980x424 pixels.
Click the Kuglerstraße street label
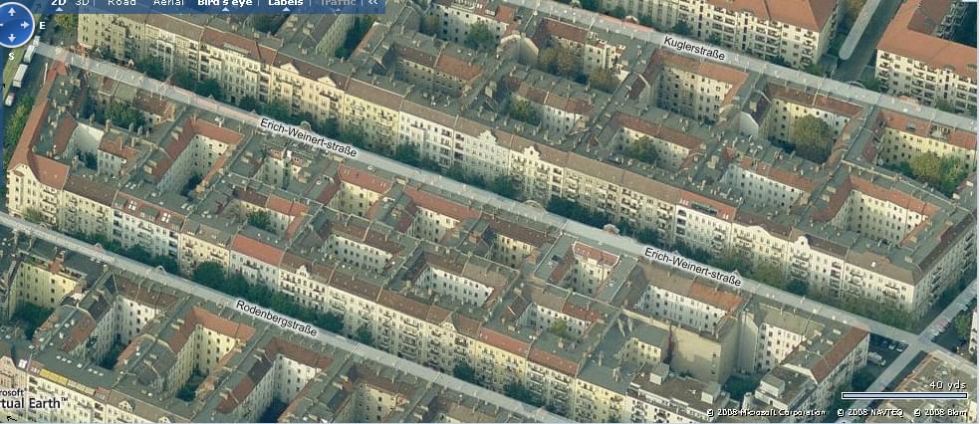tap(695, 49)
